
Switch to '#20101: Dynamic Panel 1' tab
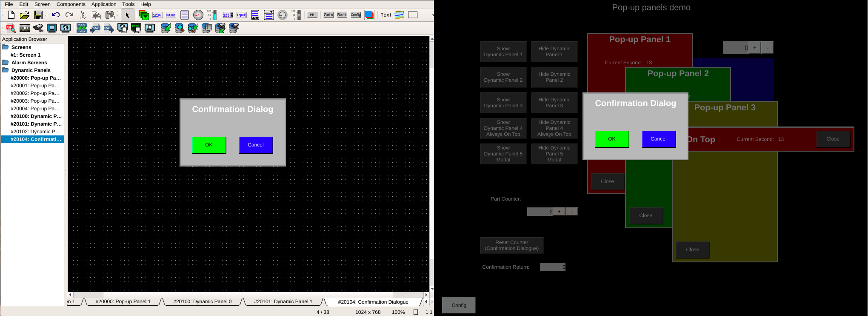coord(283,302)
